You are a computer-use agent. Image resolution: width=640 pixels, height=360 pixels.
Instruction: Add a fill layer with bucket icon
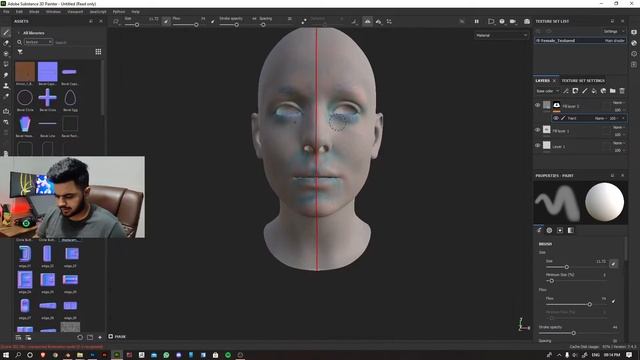[x=594, y=91]
